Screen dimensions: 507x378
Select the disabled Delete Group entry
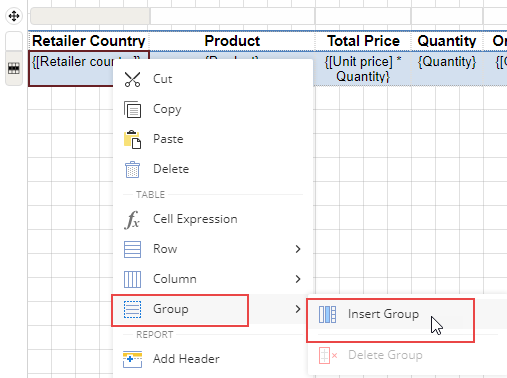pyautogui.click(x=407, y=355)
